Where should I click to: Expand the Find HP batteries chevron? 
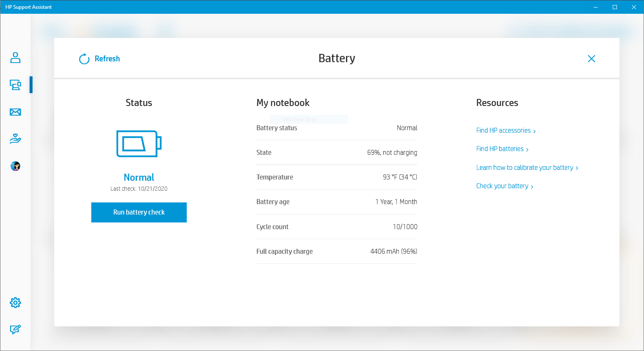pyautogui.click(x=527, y=149)
